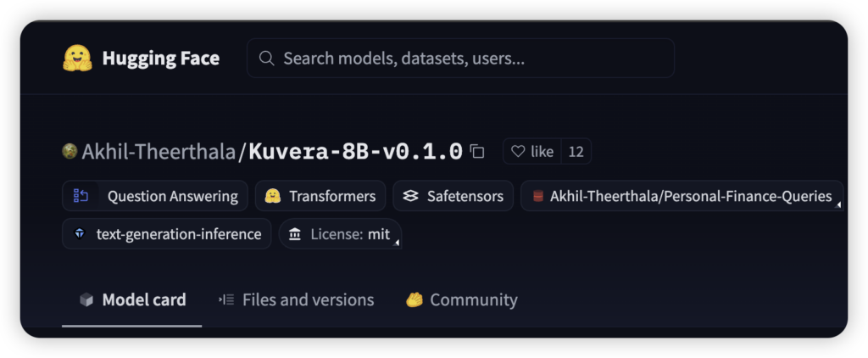Filter by the Safetensors tag
Image resolution: width=868 pixels, height=358 pixels.
tap(453, 196)
